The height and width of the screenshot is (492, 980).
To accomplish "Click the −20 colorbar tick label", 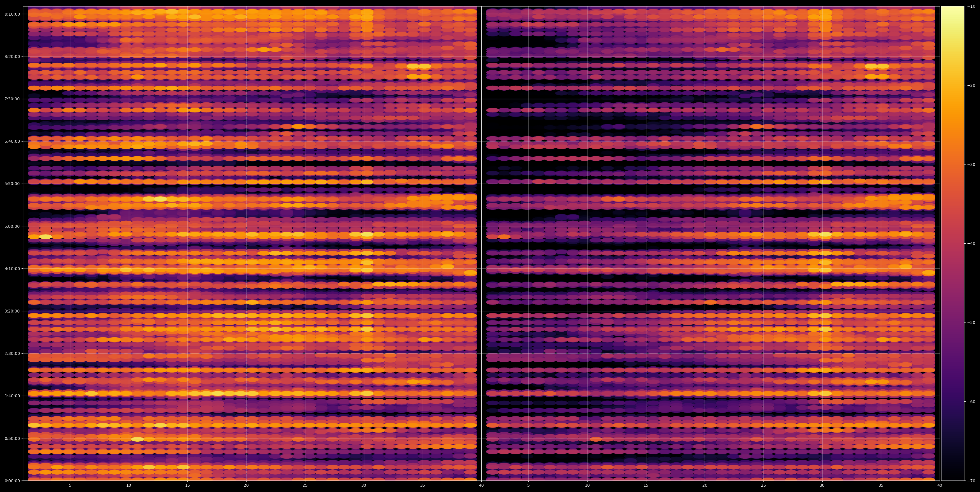I will coord(971,86).
